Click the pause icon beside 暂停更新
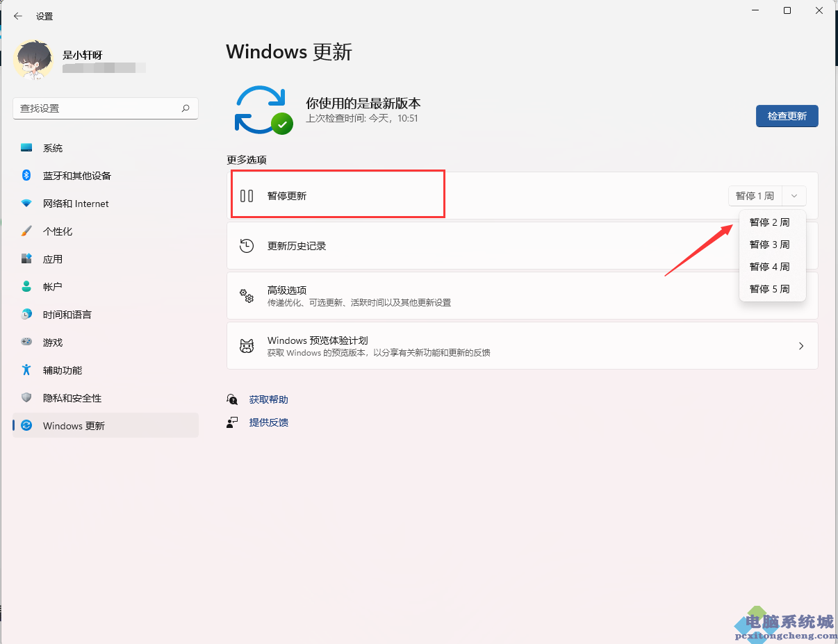838x644 pixels. pos(247,196)
